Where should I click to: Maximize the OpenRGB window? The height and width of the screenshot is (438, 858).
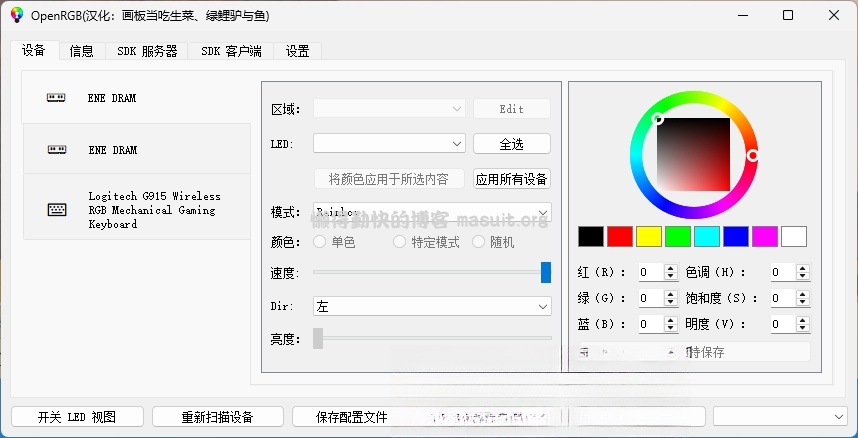pyautogui.click(x=788, y=15)
